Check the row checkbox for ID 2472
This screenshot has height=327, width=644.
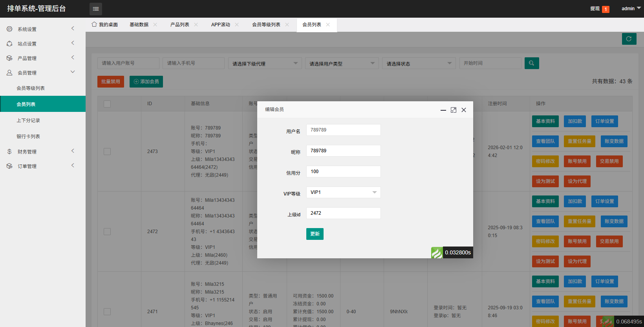(107, 232)
